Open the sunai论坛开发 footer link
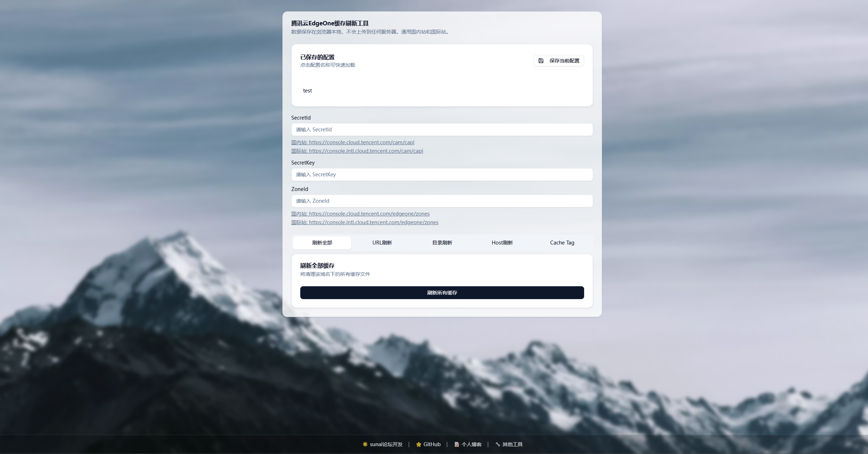The width and height of the screenshot is (868, 454). (382, 444)
